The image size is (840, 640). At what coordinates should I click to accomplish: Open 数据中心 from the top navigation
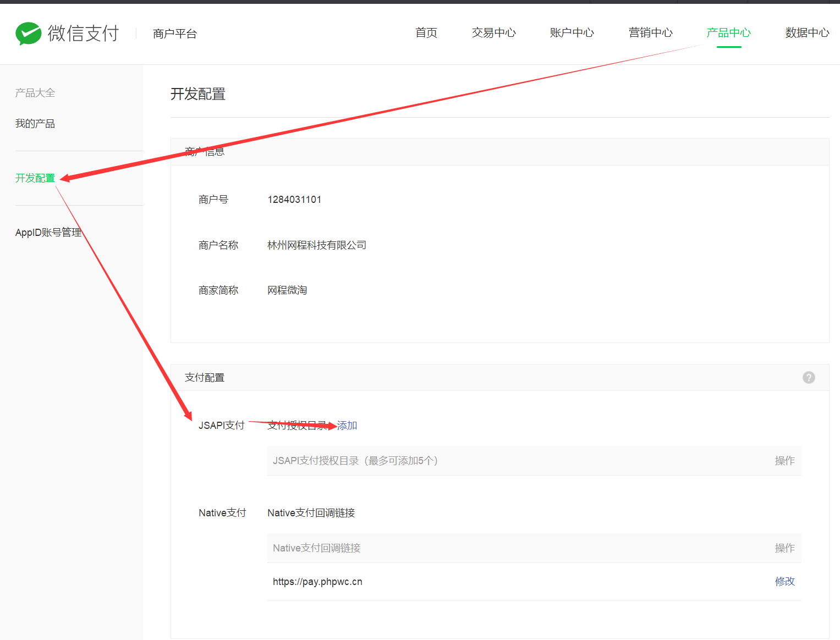coord(806,33)
